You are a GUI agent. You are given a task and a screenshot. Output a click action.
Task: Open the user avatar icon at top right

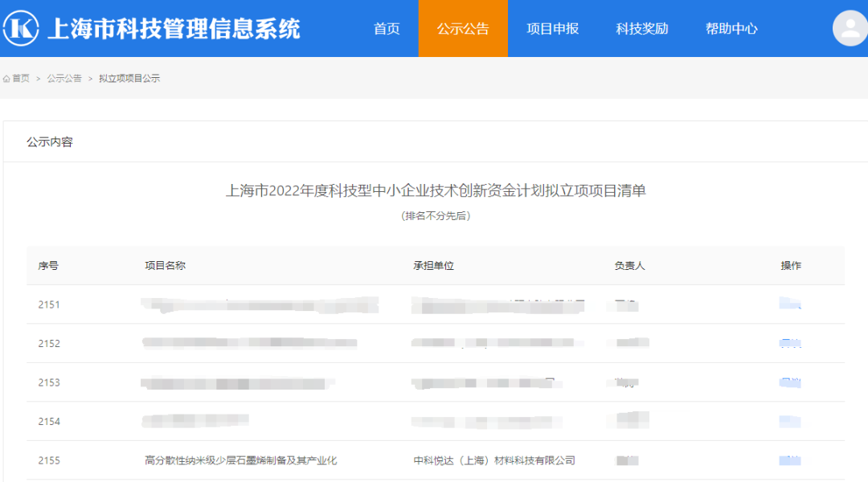(850, 29)
